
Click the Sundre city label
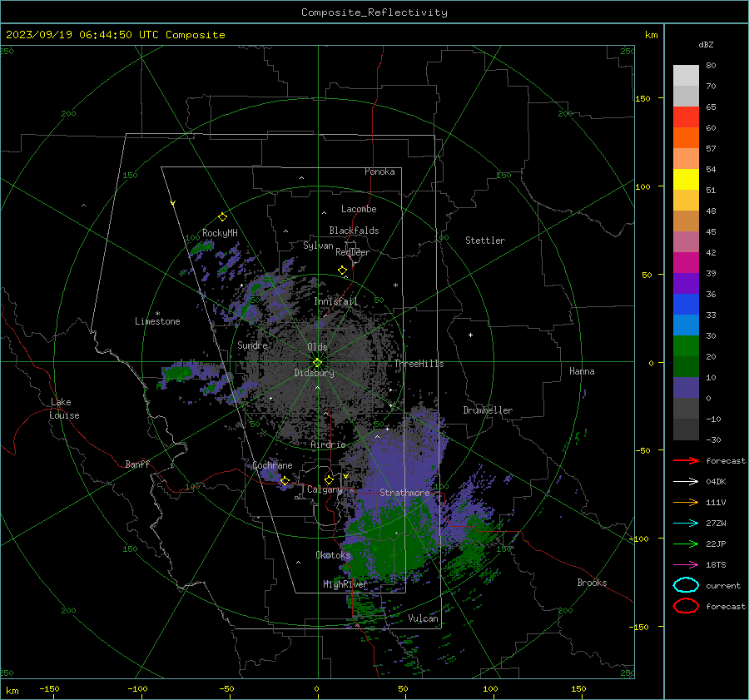pos(252,345)
